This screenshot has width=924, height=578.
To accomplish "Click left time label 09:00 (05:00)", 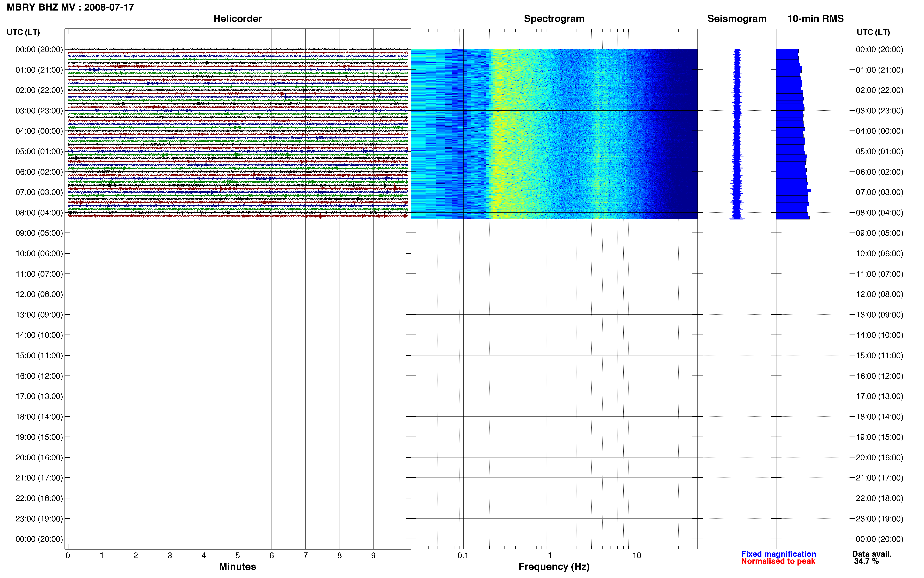I will pyautogui.click(x=39, y=233).
